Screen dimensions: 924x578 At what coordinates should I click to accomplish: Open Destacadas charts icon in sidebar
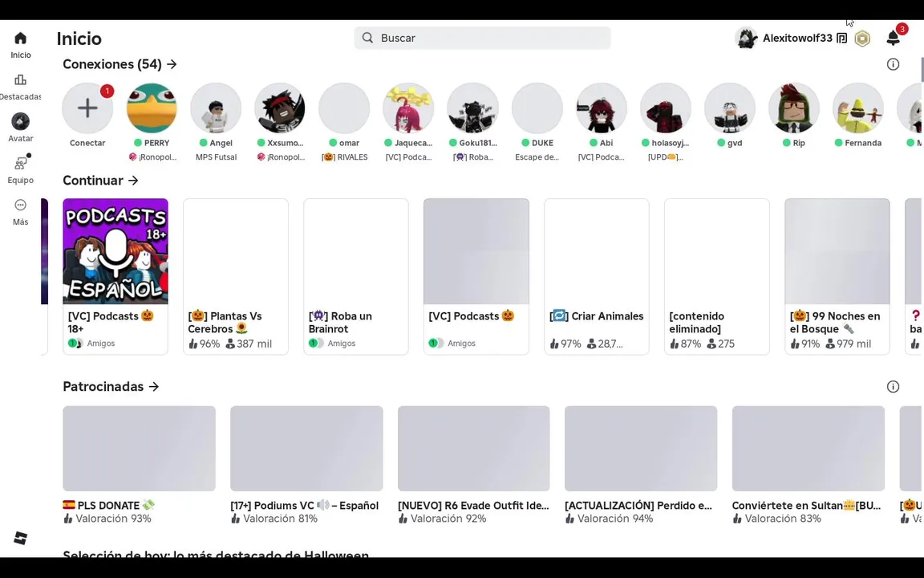coord(20,79)
